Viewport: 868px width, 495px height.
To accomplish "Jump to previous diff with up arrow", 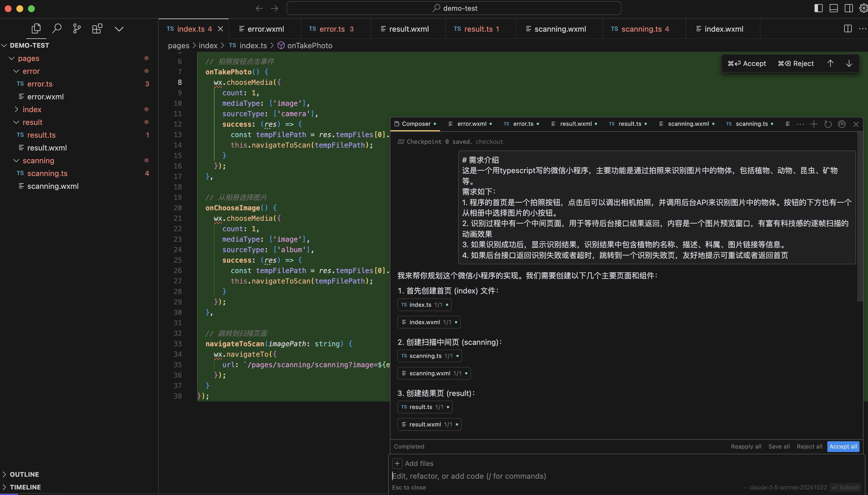I will (x=830, y=63).
